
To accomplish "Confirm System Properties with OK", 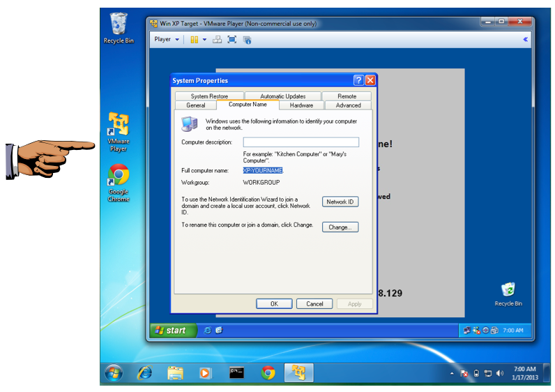I will 274,304.
